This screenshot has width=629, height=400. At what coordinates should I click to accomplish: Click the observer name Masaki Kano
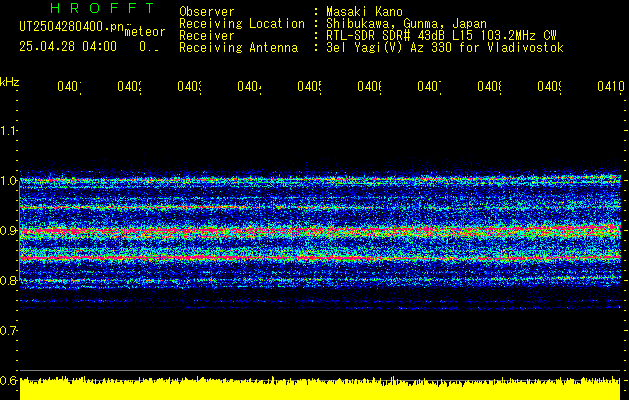tap(364, 12)
